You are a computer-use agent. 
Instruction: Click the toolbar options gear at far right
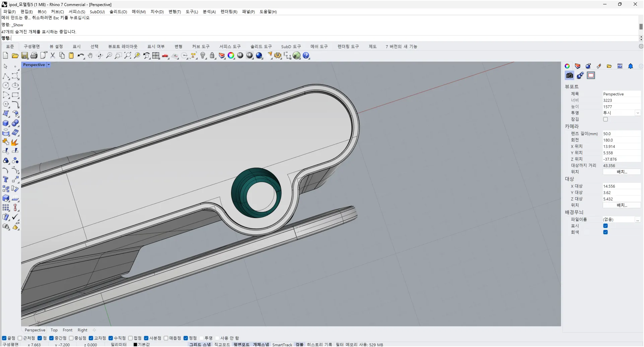[x=641, y=47]
